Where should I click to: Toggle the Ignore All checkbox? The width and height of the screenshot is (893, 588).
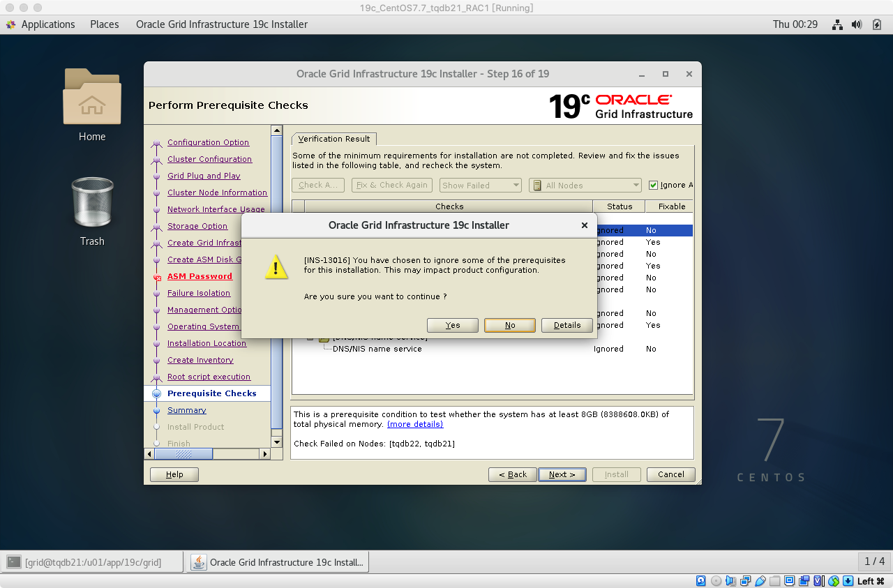(653, 186)
